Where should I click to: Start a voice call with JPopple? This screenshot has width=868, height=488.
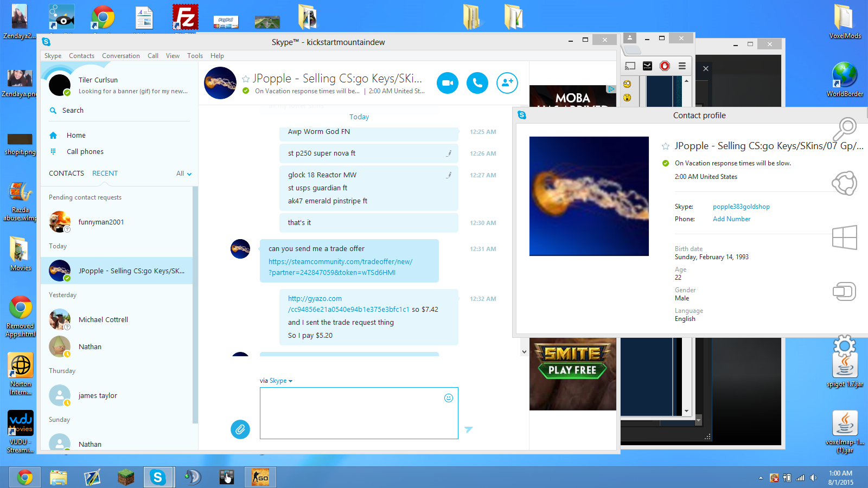click(x=477, y=83)
